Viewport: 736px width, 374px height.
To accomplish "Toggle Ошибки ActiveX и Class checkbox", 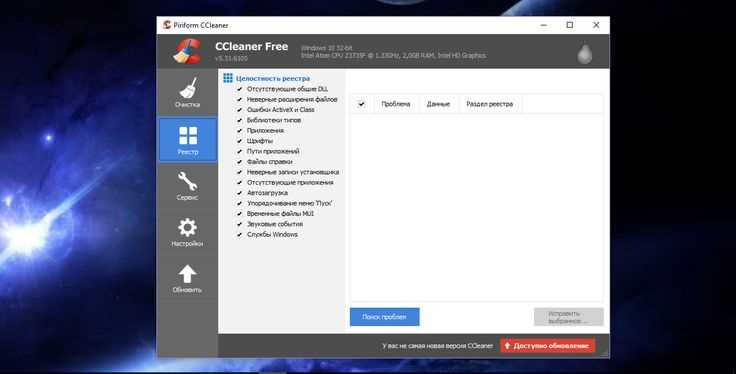I will [239, 109].
